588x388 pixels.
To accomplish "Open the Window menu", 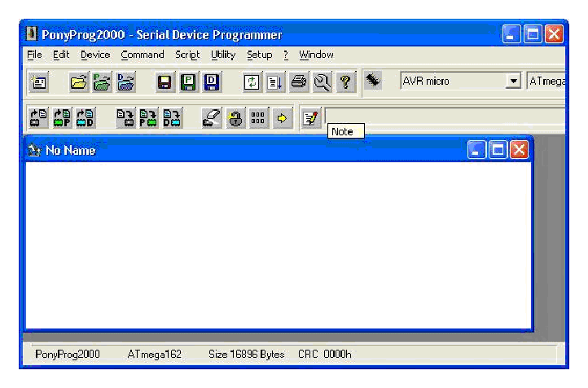I will coord(316,55).
